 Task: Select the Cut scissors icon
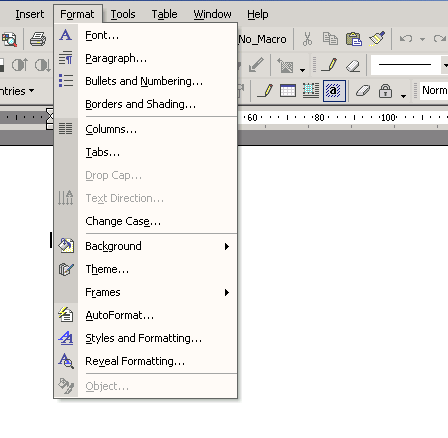307,39
